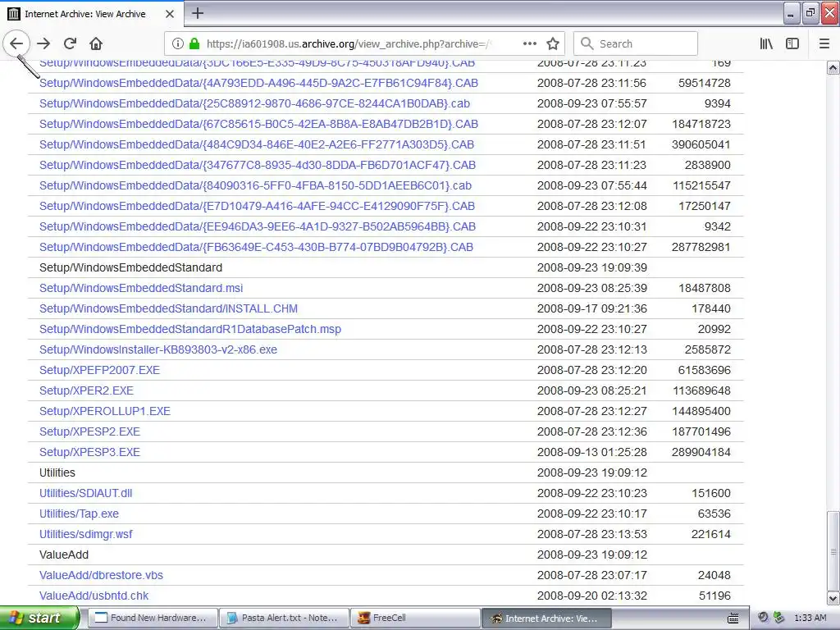
Task: Open ValueAdd/usbntd.chk link
Action: (94, 596)
